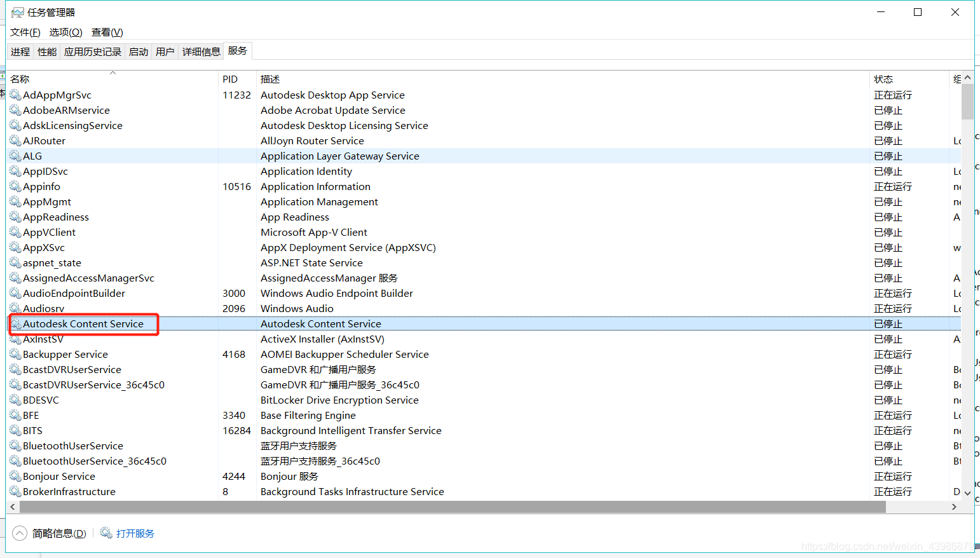Click the gear icon beside AppMgmt
Image resolution: width=980 pixels, height=558 pixels.
[x=15, y=201]
